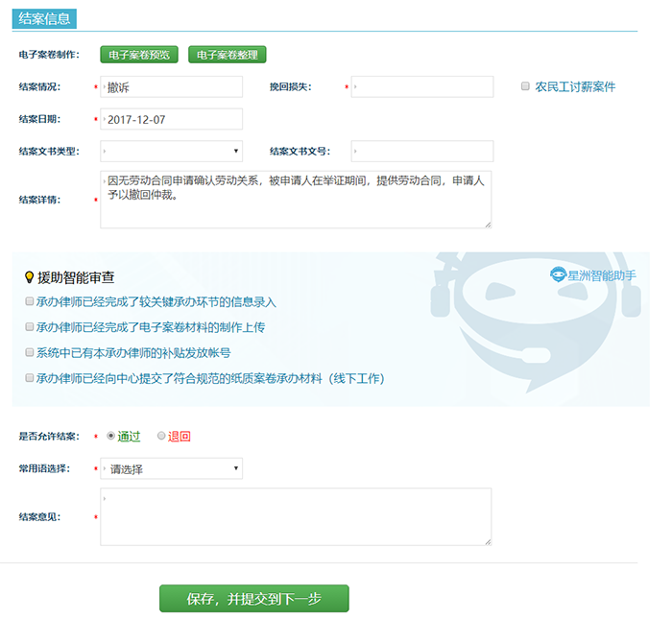Viewport: 672px width, 619px height.
Task: Click the 结案日期 field 2017-12-07
Action: 172,119
